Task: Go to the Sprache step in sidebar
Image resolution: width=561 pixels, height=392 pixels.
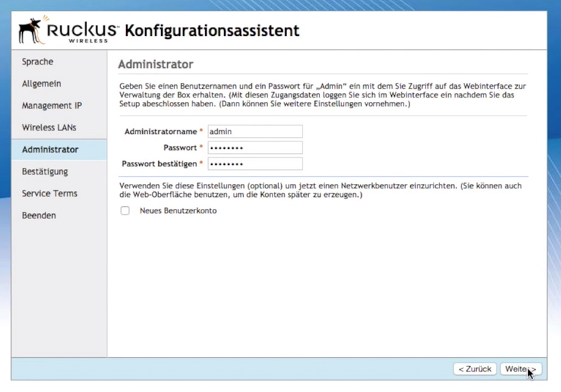Action: click(37, 62)
